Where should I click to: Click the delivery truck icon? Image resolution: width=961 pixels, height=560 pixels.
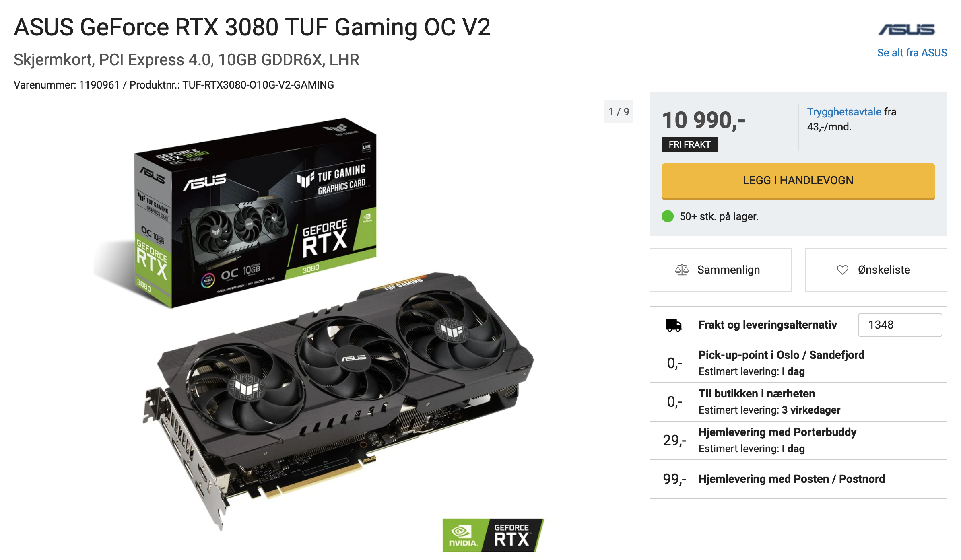pyautogui.click(x=674, y=325)
